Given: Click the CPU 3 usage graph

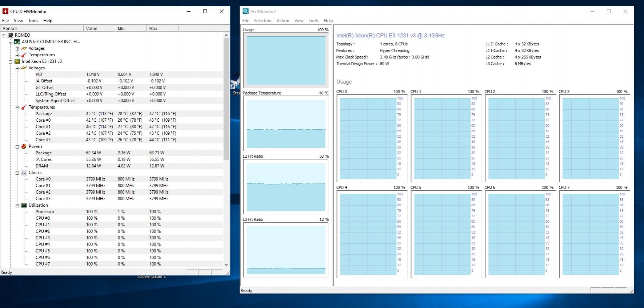Looking at the screenshot, I should coord(594,138).
